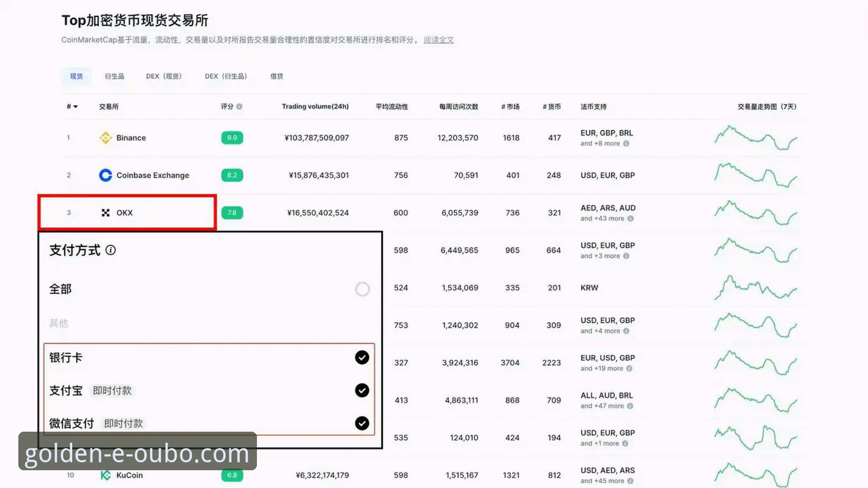Click the Coinbase Exchange logo icon
The image size is (868, 488).
coord(105,175)
